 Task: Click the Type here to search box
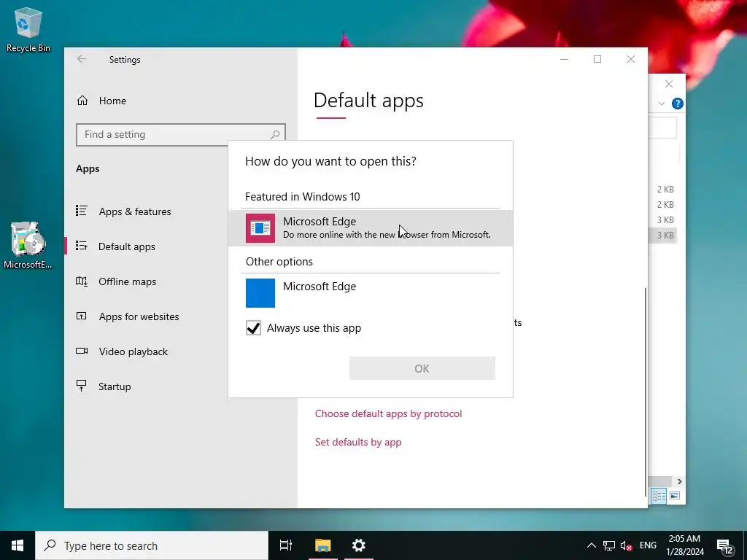tap(152, 545)
